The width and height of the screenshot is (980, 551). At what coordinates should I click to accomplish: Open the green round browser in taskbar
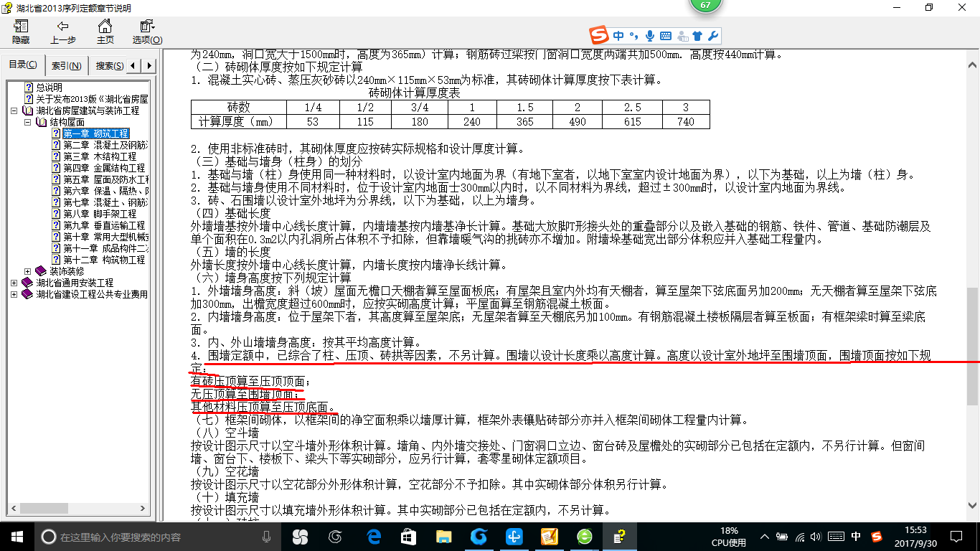tap(585, 536)
